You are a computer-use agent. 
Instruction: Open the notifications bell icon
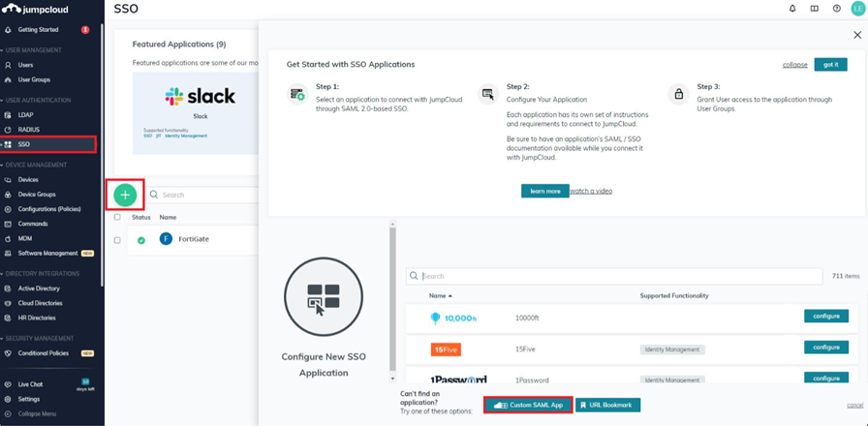click(792, 9)
